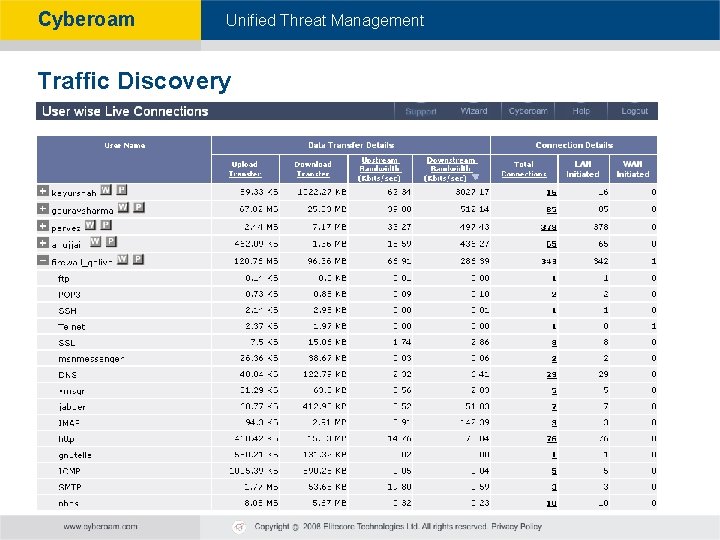Open total connections link 10 in last row
The width and height of the screenshot is (720, 540).
551,504
